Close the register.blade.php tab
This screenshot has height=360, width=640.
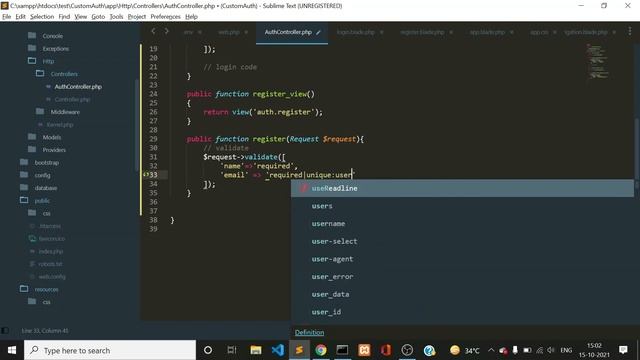pyautogui.click(x=451, y=32)
